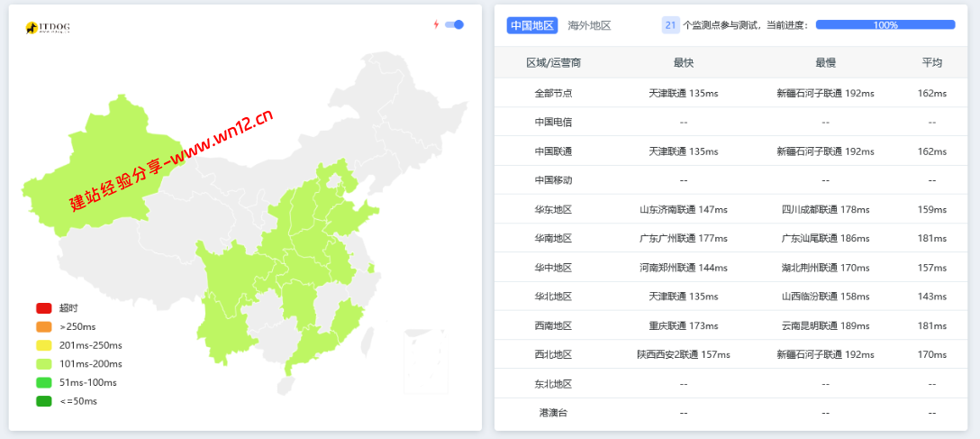980x439 pixels.
Task: Click the orange >250ms legend swatch
Action: [44, 326]
